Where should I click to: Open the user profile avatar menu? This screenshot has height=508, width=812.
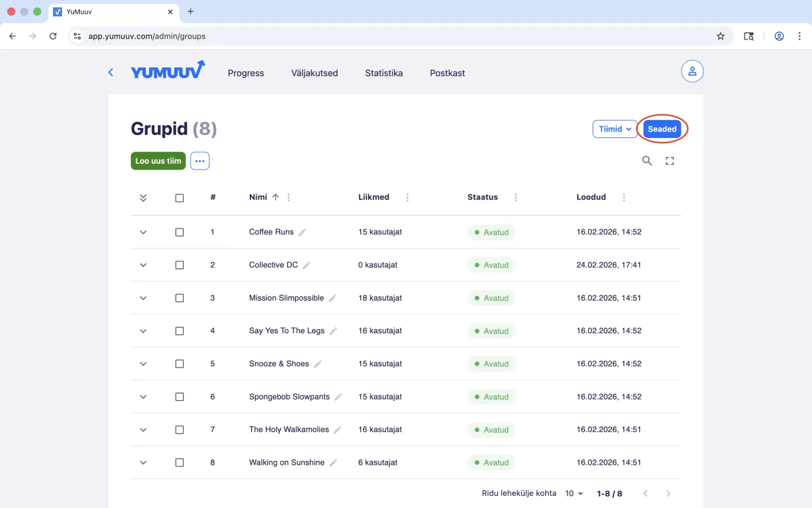click(x=692, y=71)
